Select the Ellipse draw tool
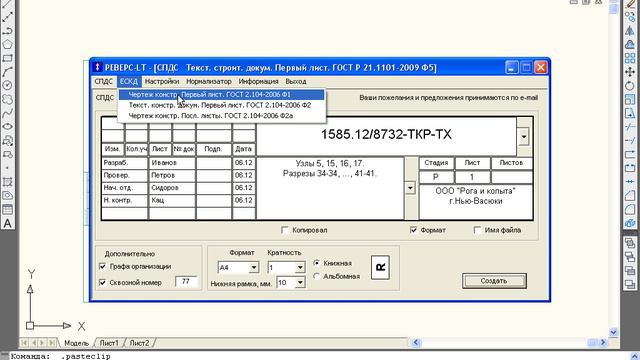 pos(7,127)
